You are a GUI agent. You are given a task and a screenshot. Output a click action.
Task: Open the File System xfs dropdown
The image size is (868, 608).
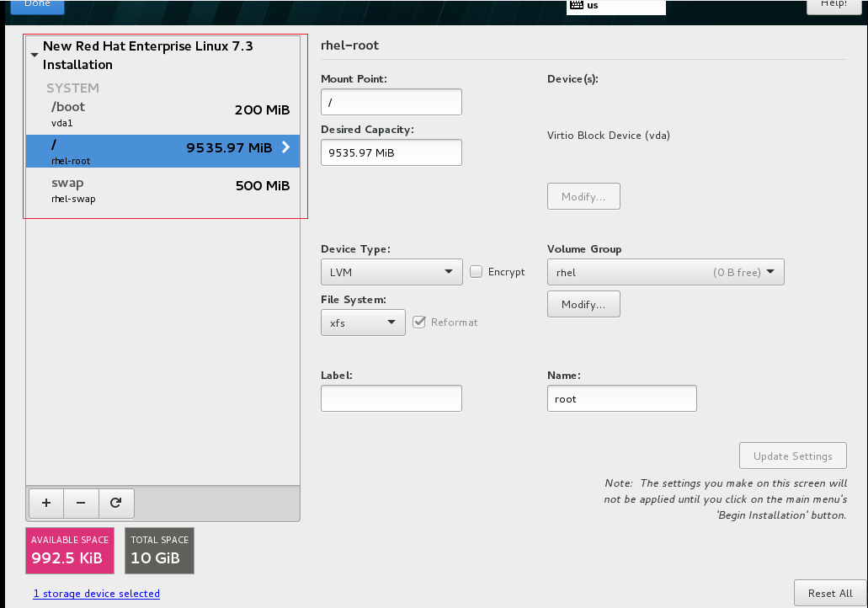tap(363, 323)
